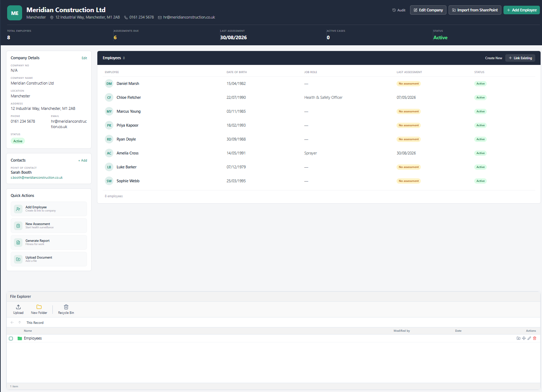The image size is (542, 392).
Task: Sort File Explorer by Name column
Action: tap(28, 331)
